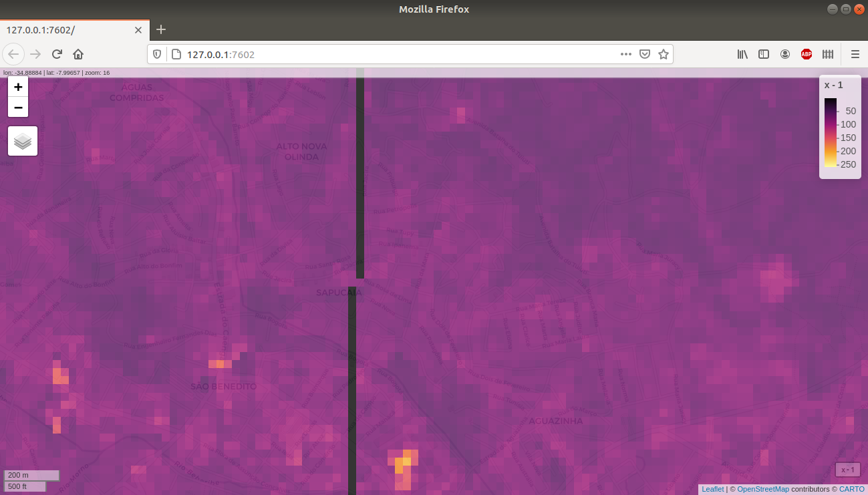The height and width of the screenshot is (495, 868).
Task: Zoom in with the map plus control
Action: 18,87
